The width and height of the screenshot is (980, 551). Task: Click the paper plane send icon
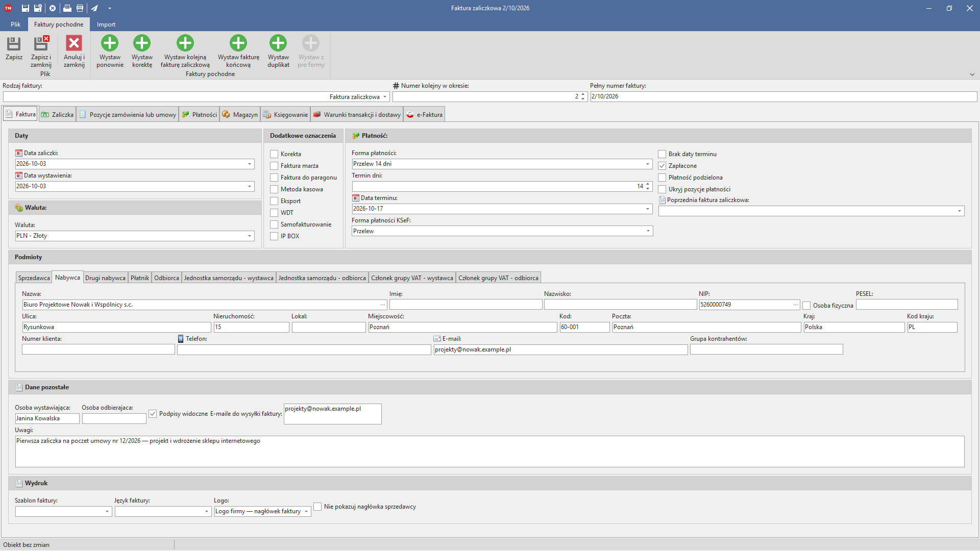coord(94,8)
